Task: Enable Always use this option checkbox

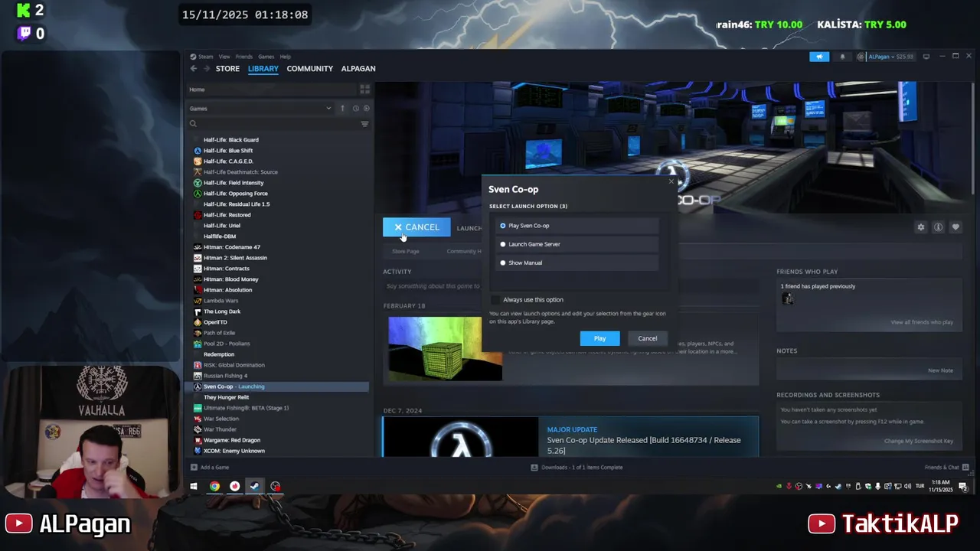Action: tap(495, 300)
